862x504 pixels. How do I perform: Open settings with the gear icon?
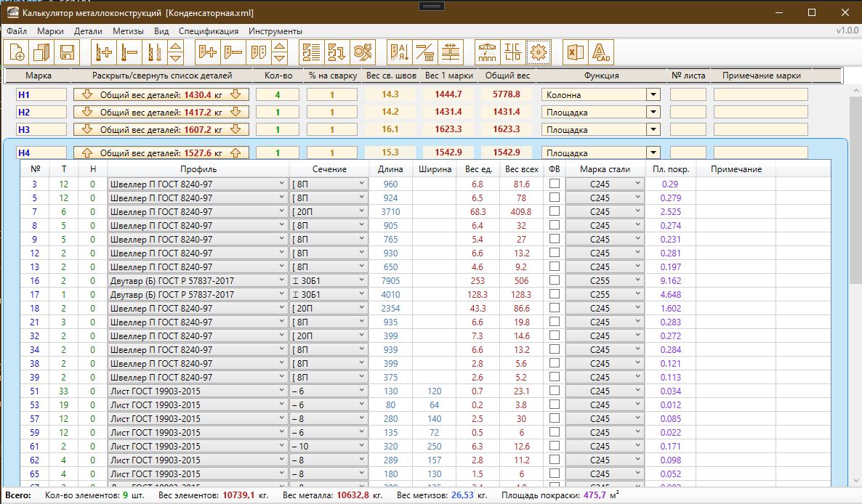coord(538,53)
